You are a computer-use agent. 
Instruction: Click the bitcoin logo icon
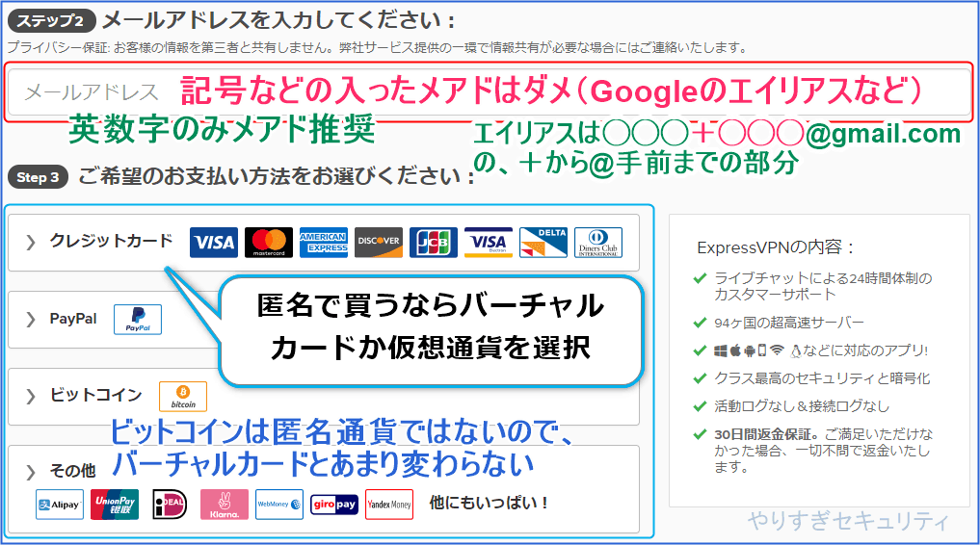click(x=183, y=397)
